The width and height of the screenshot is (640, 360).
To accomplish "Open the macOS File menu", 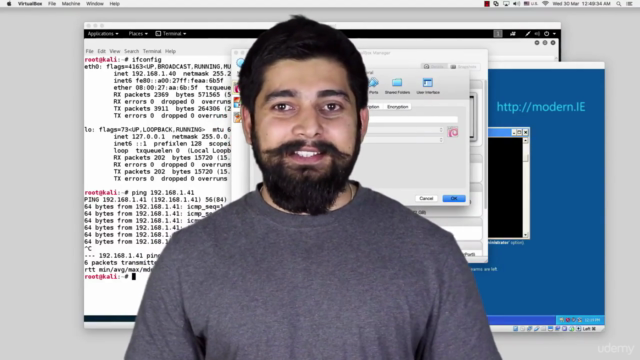I will coord(52,4).
